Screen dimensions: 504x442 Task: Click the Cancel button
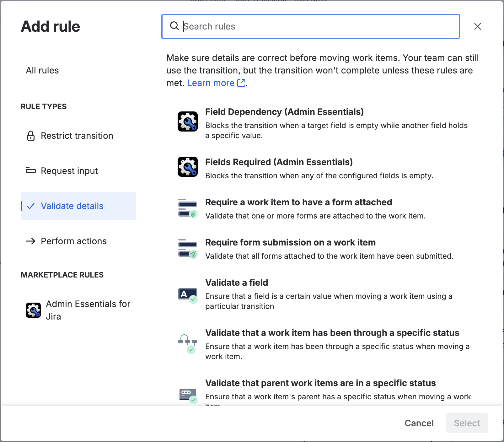(x=419, y=423)
